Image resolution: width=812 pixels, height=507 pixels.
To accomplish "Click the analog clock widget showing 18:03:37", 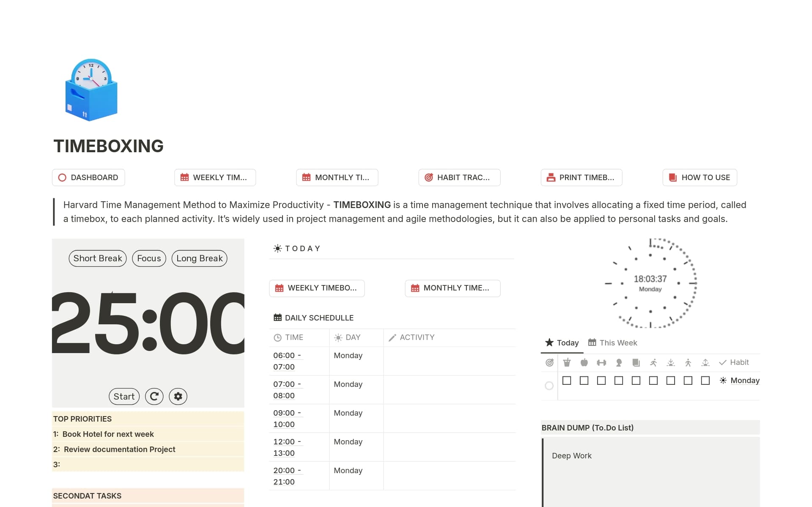I will tap(650, 283).
